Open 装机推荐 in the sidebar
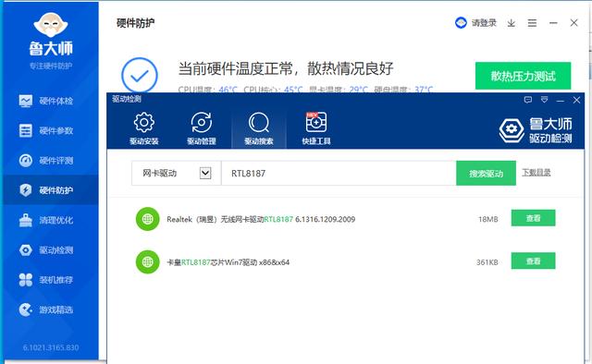The height and width of the screenshot is (364, 592). [50, 280]
